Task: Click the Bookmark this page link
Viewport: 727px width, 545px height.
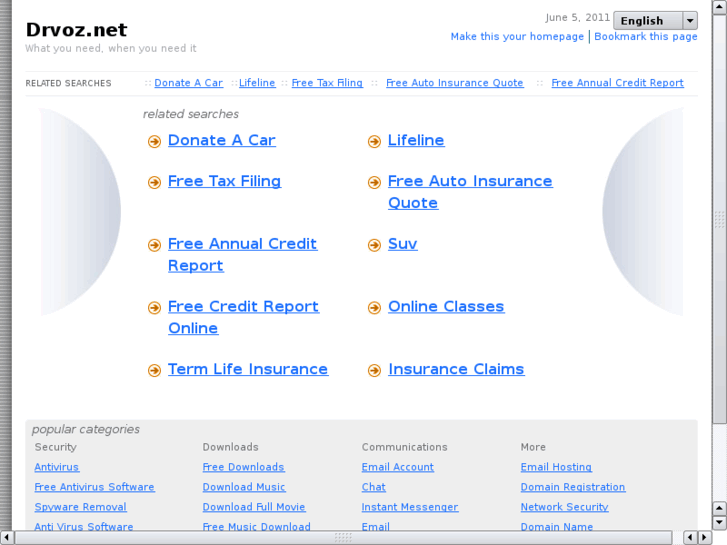Action: point(646,37)
